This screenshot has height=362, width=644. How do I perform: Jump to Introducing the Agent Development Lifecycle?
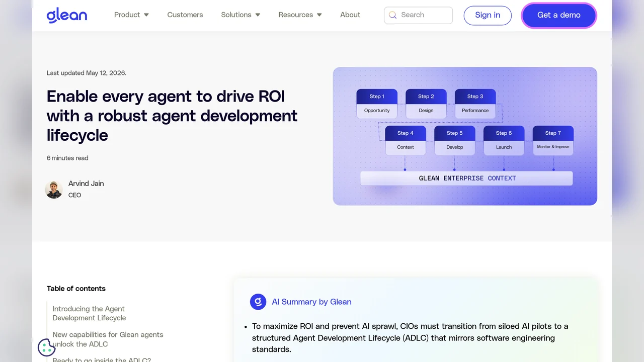click(89, 313)
